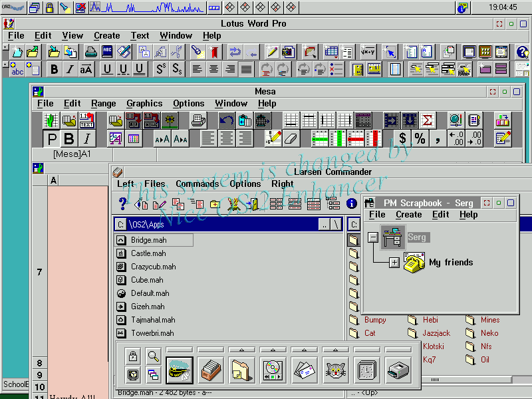
Task: Click root directory backslash button
Action: click(x=336, y=224)
